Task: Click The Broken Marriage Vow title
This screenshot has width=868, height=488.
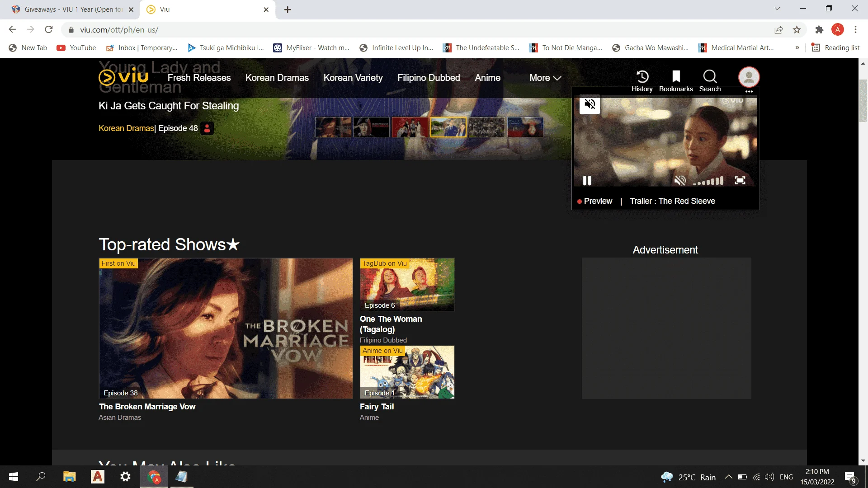Action: tap(147, 407)
